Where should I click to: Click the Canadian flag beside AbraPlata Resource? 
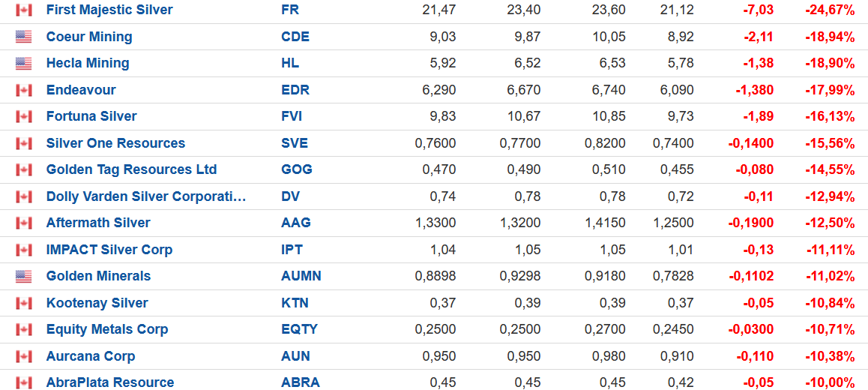24,383
